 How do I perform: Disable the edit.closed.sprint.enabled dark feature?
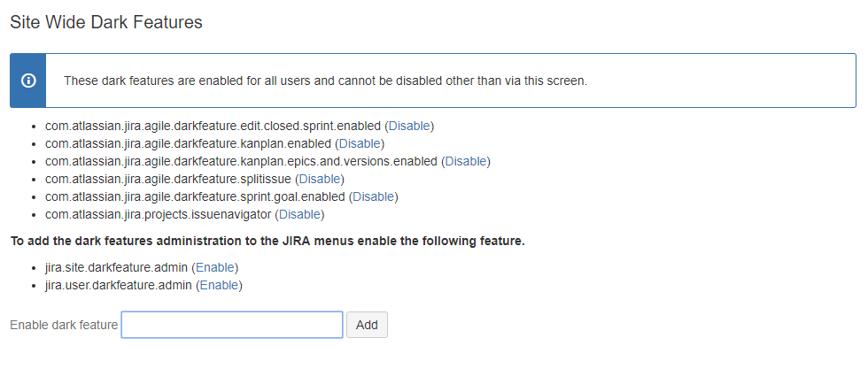[x=409, y=126]
